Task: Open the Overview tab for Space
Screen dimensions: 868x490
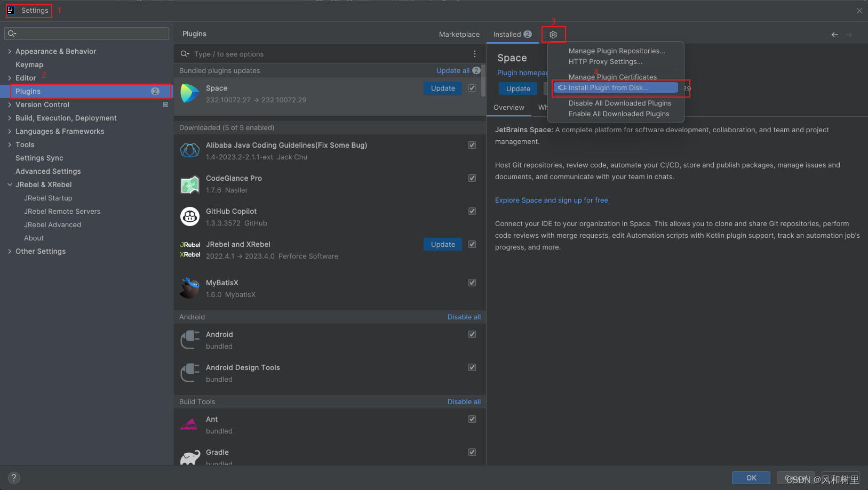Action: pos(509,107)
